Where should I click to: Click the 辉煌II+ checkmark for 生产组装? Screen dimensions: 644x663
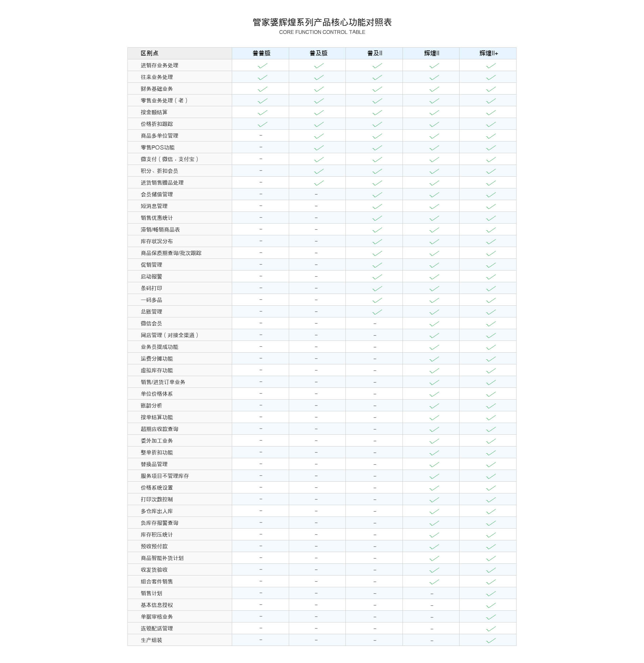point(491,640)
